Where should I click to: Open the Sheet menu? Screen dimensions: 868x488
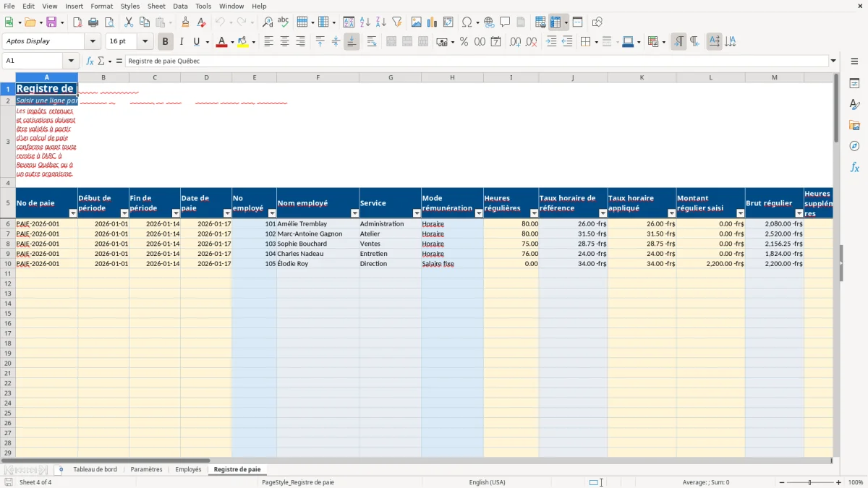pos(156,6)
